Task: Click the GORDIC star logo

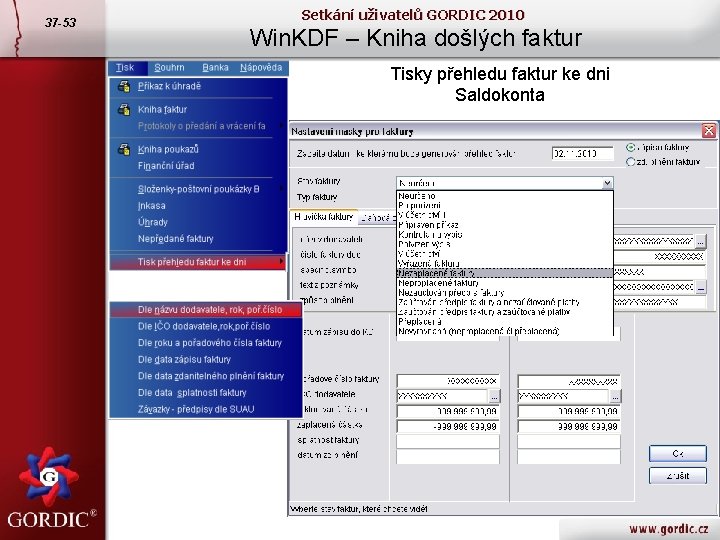Action: (48, 477)
